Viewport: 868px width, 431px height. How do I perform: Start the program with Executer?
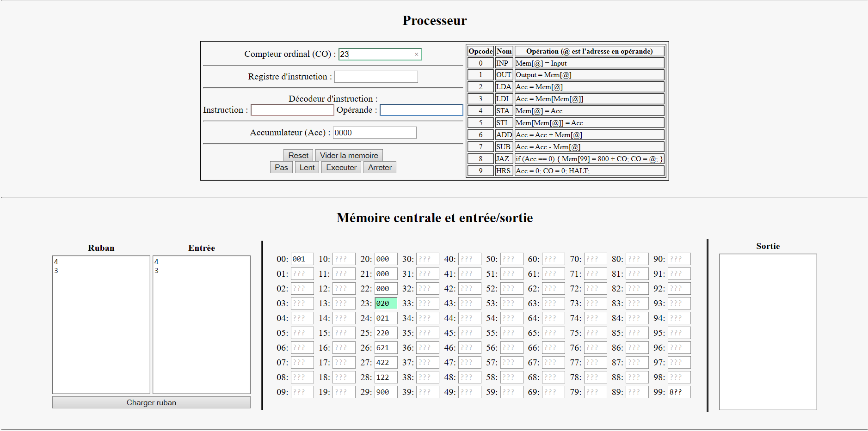[341, 167]
